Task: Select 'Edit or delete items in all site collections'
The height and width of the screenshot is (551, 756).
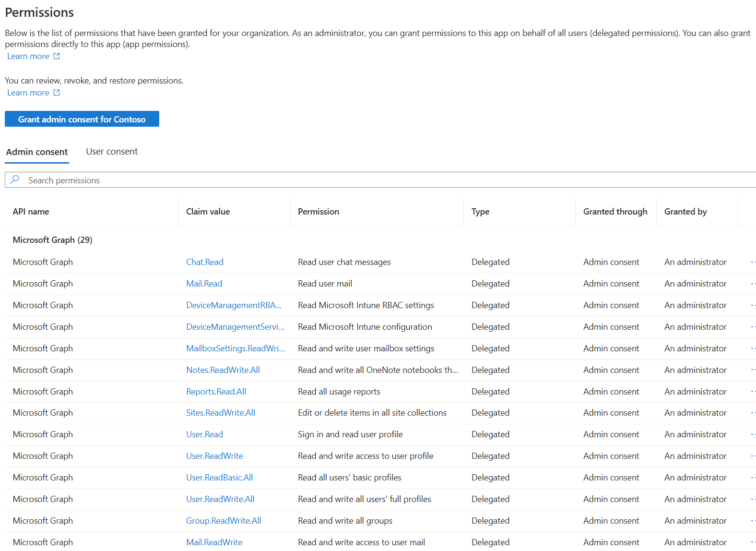Action: 372,413
